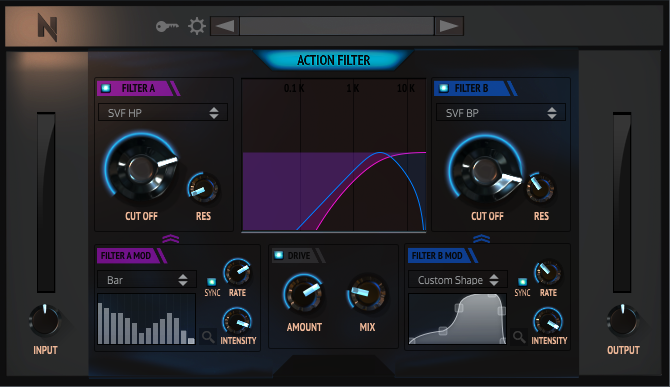Viewport: 670px width, 387px height.
Task: Click the Filter B Mod Intensity knob
Action: point(548,321)
